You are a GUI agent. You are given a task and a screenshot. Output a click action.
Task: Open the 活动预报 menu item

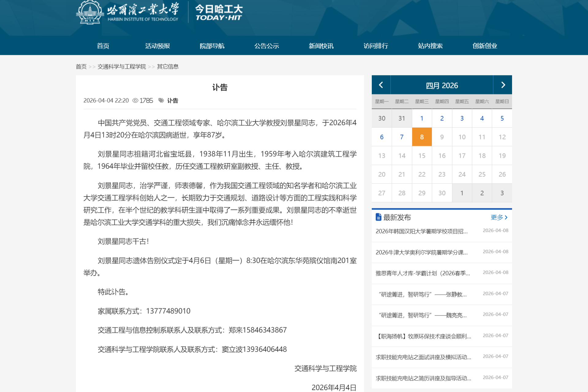pos(157,46)
